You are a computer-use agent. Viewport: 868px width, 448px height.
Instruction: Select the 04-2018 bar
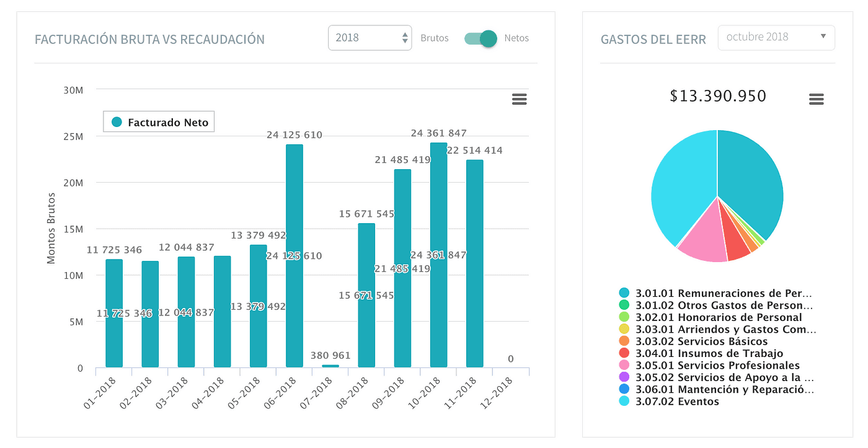222,312
